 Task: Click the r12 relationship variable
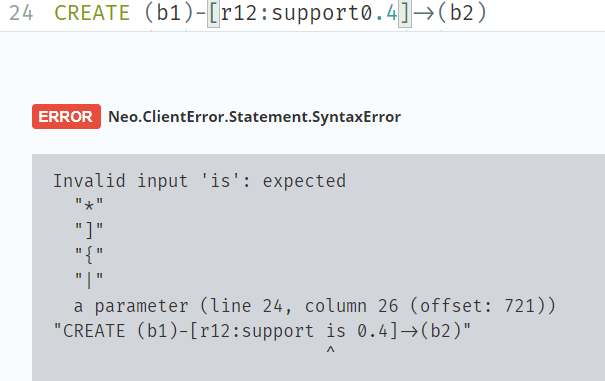point(239,13)
